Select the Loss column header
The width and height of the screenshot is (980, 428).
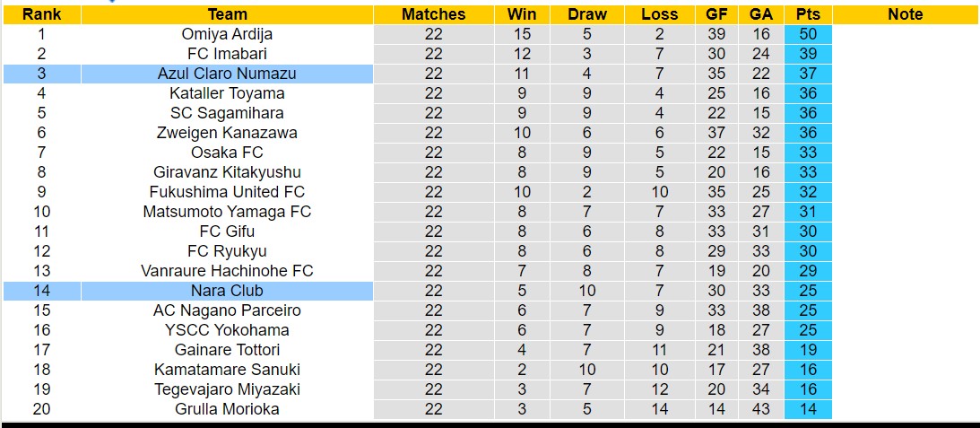tap(660, 14)
